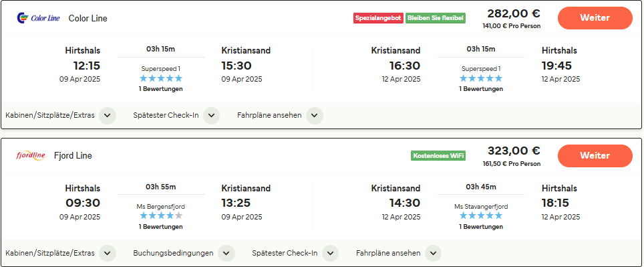Viewport: 644px width, 267px height.
Task: Click the Fjord Line logo
Action: click(31, 155)
